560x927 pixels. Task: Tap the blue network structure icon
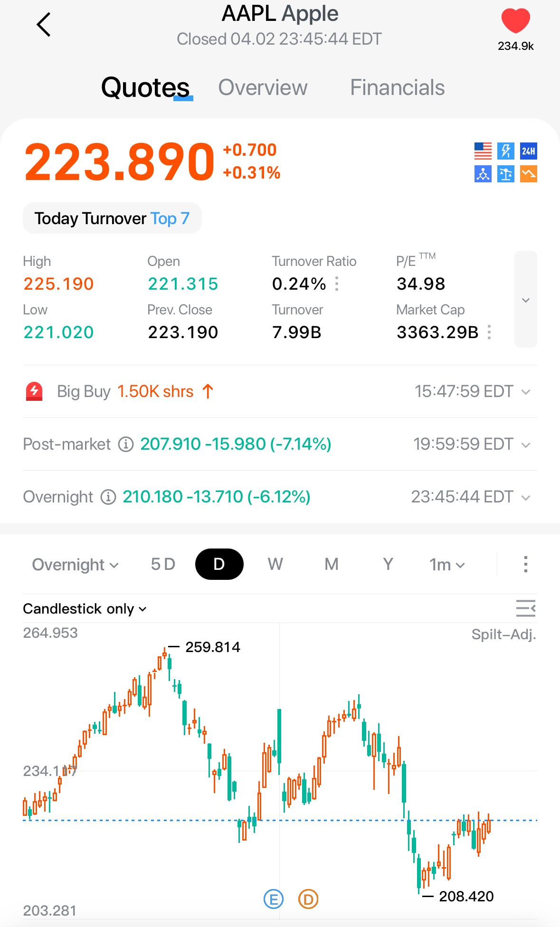[483, 174]
